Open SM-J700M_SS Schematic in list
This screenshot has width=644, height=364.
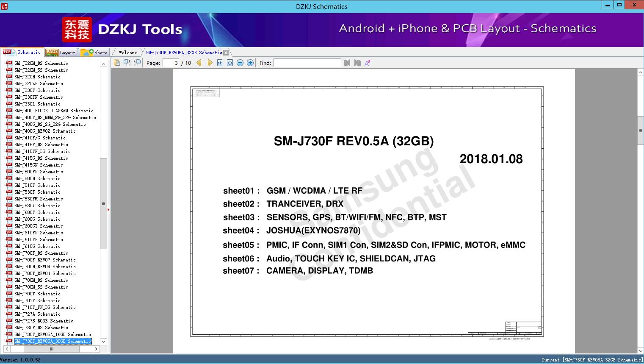tap(41, 287)
